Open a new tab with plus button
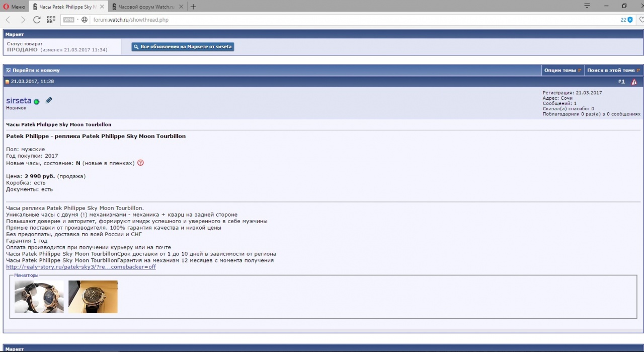 (193, 7)
